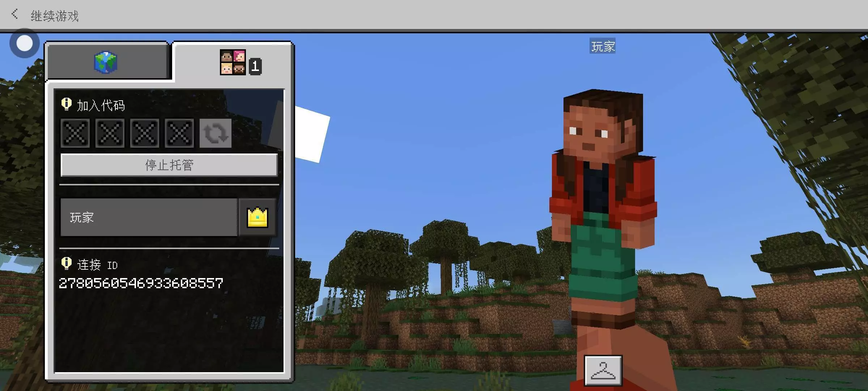Image resolution: width=868 pixels, height=391 pixels.
Task: Switch to the world globe tab
Action: 106,62
